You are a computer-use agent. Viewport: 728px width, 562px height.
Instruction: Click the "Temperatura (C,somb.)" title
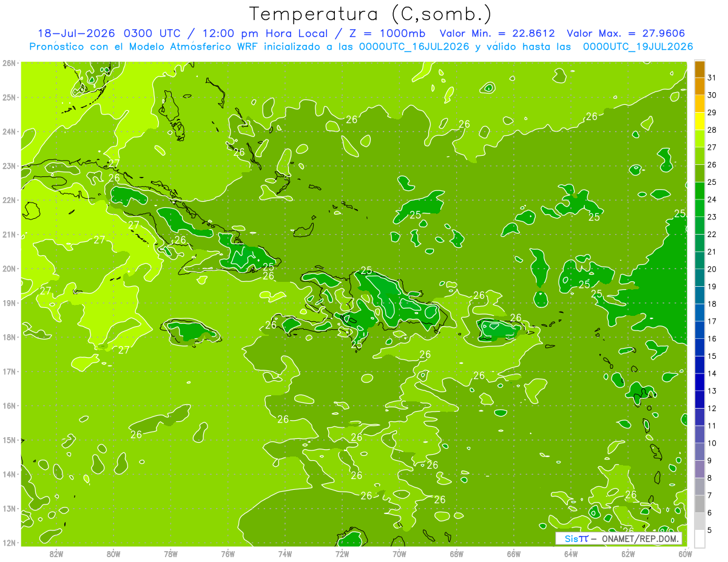coord(371,14)
